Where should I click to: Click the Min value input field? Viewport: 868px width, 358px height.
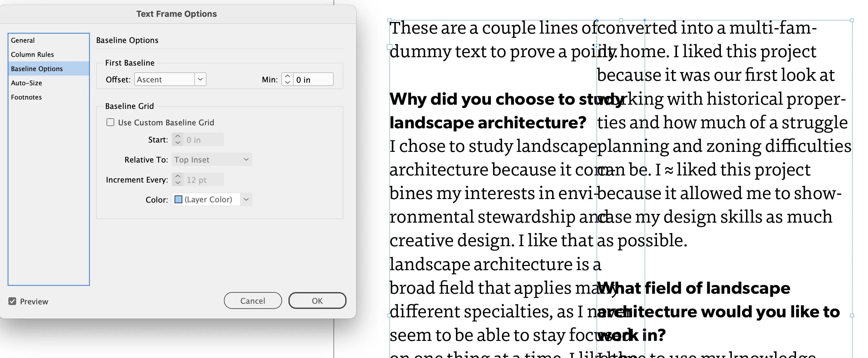313,79
